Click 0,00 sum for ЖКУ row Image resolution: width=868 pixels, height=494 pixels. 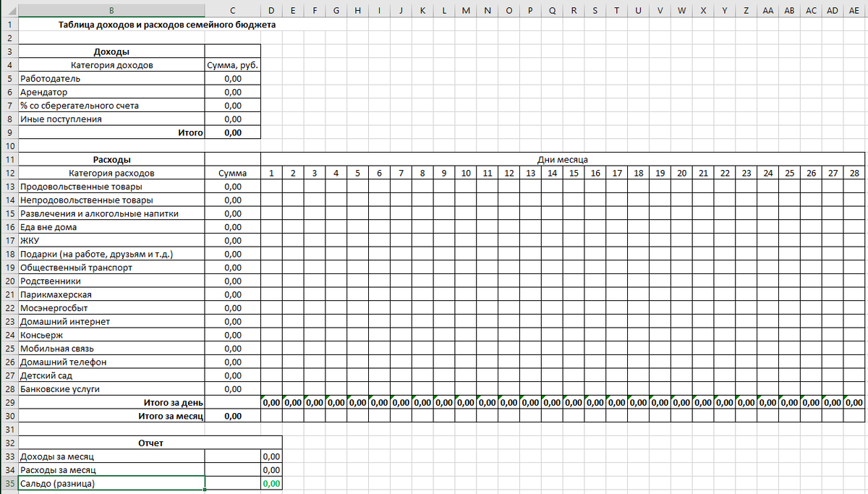click(x=233, y=241)
